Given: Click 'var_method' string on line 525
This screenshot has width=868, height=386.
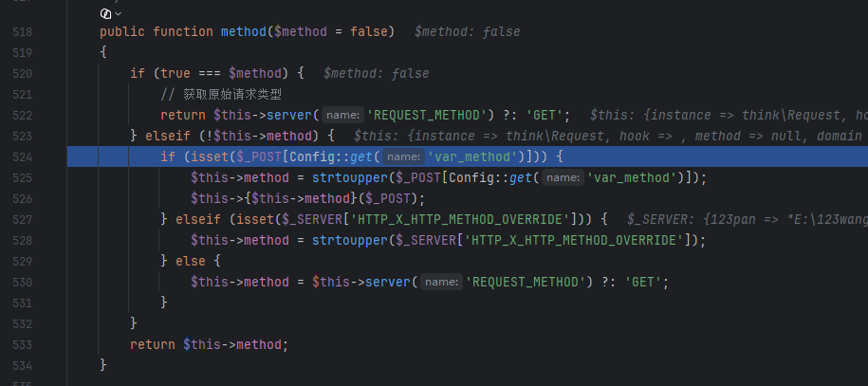Looking at the screenshot, I should click(632, 177).
